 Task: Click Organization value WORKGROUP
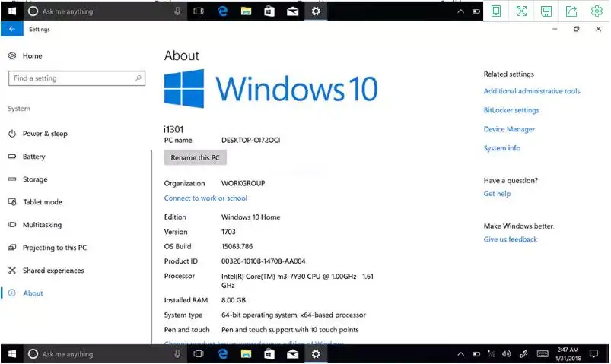pyautogui.click(x=243, y=183)
